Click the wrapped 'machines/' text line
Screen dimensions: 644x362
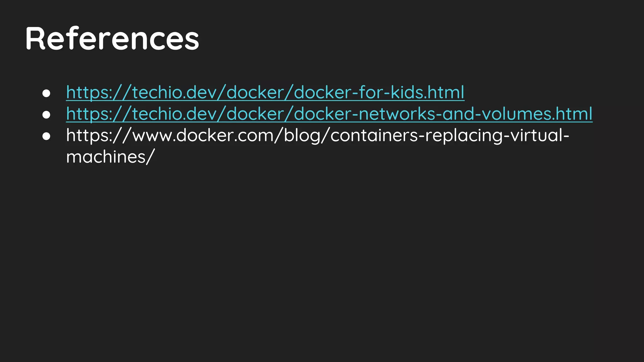pos(110,156)
